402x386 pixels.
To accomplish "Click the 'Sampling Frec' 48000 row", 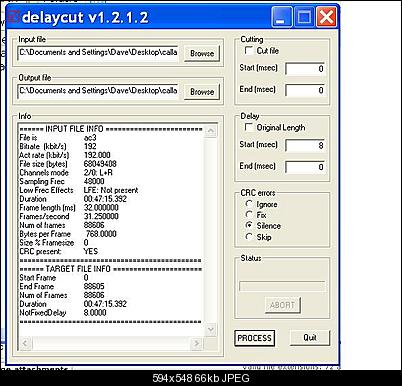I will coord(62,181).
